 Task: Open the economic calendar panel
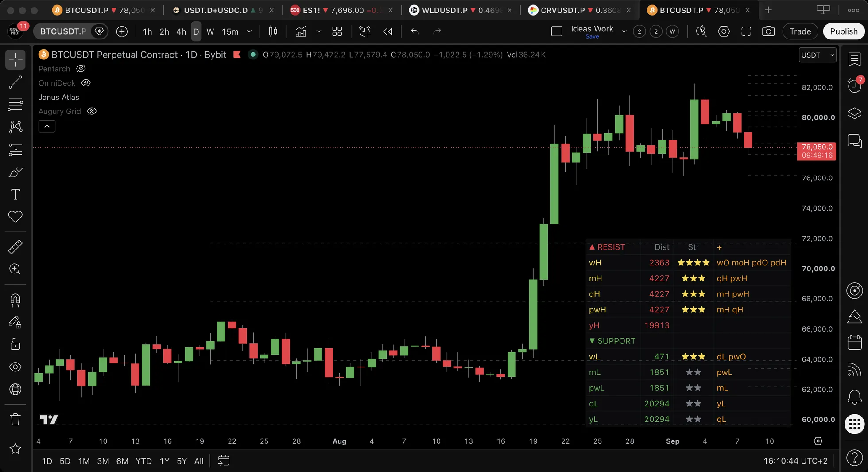click(854, 342)
